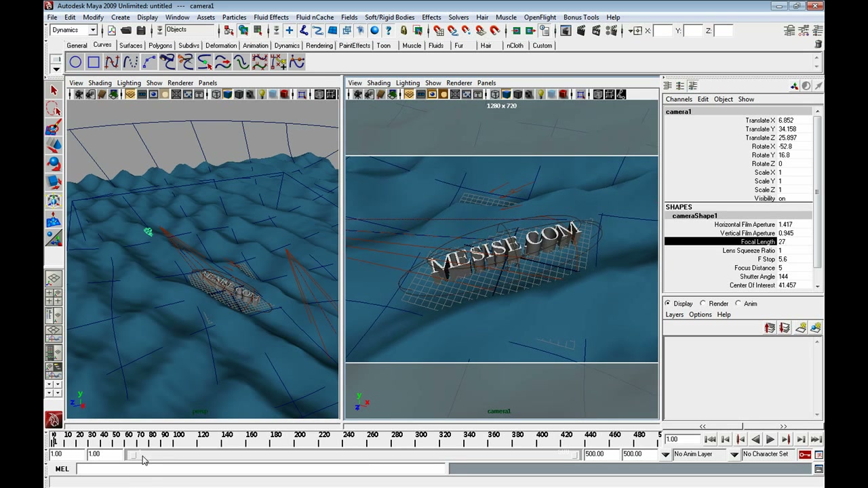The height and width of the screenshot is (488, 868).
Task: Switch to the nCloth shelf tab
Action: pos(515,45)
